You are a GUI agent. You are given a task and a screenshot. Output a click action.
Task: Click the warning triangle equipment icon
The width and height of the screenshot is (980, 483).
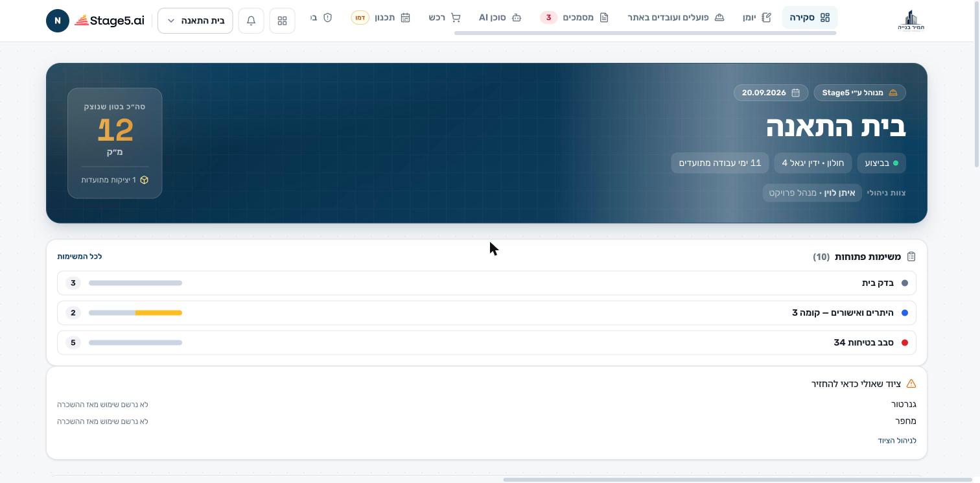click(911, 384)
